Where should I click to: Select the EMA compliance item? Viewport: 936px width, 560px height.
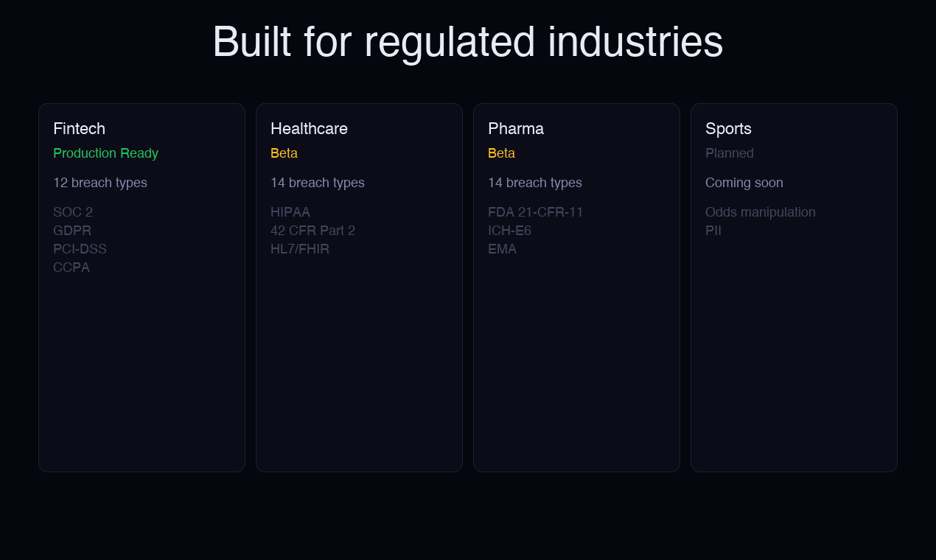coord(503,249)
